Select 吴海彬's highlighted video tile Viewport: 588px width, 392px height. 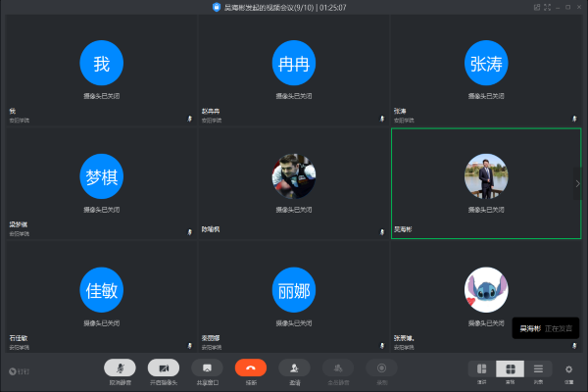(x=485, y=183)
